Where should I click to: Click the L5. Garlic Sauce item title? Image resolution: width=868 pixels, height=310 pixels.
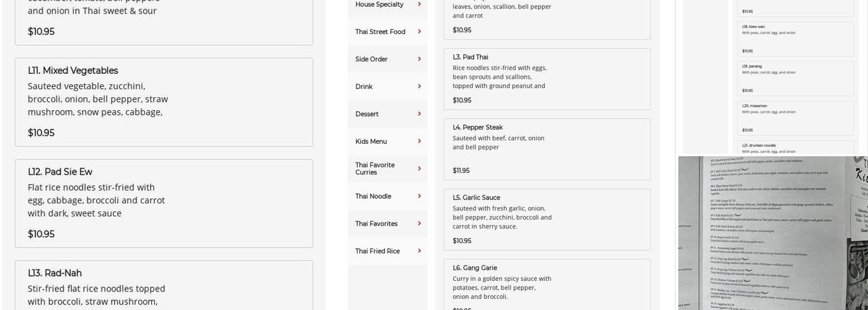(476, 198)
